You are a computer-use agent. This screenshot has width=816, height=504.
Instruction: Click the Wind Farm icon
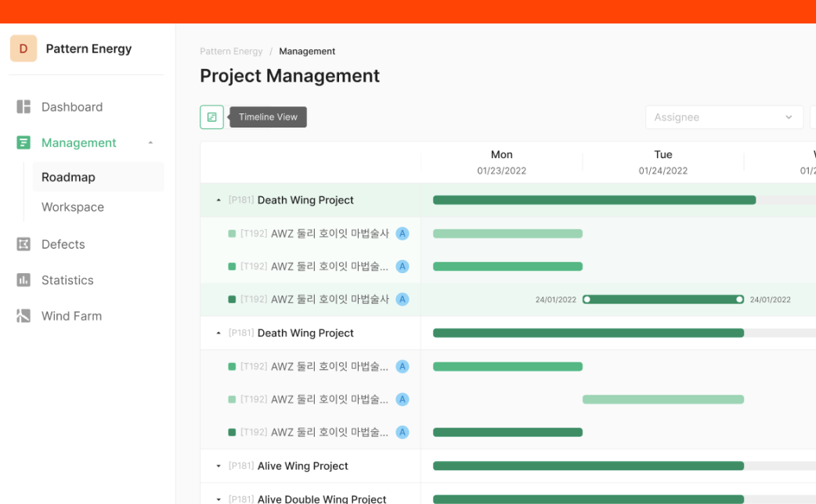click(x=23, y=316)
